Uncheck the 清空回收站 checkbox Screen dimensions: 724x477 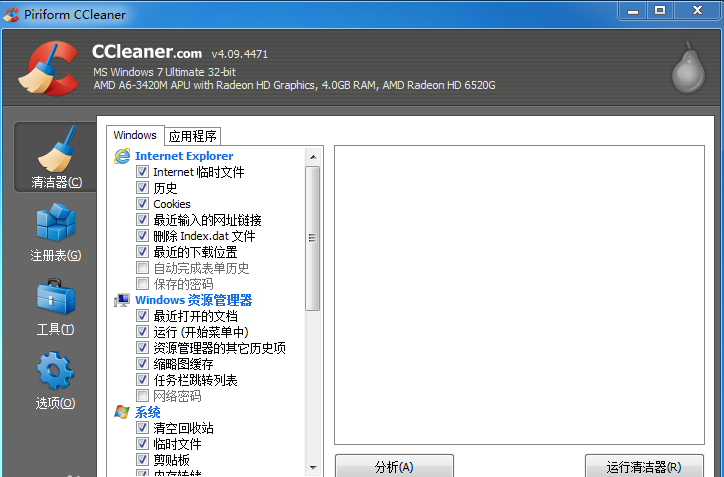point(142,428)
